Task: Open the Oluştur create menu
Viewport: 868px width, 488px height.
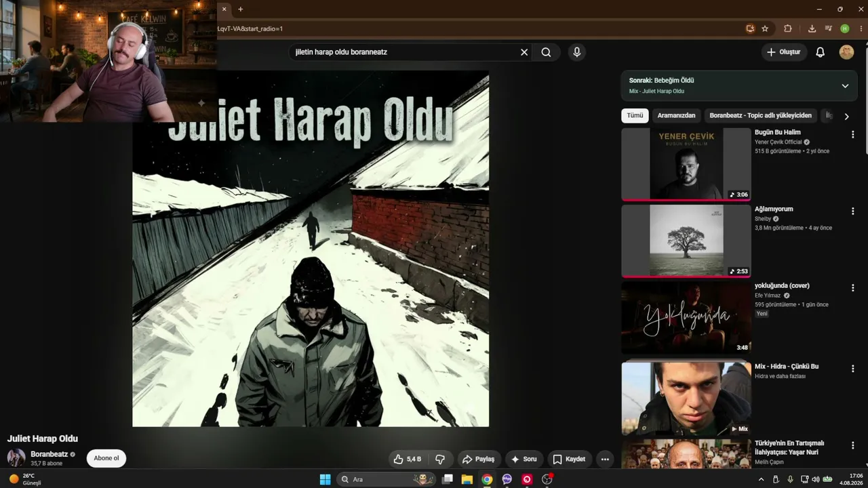Action: 783,52
